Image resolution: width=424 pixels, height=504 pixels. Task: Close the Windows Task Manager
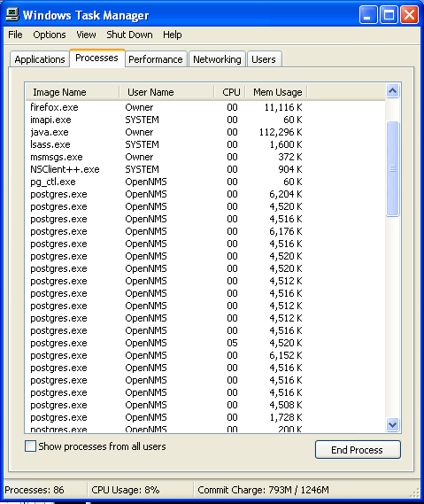pyautogui.click(x=409, y=15)
